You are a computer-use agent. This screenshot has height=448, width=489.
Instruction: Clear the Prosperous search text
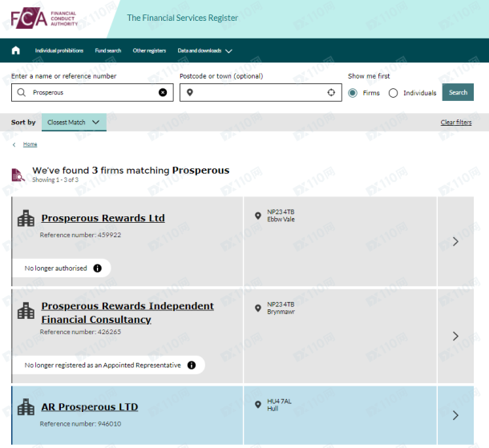click(x=163, y=92)
